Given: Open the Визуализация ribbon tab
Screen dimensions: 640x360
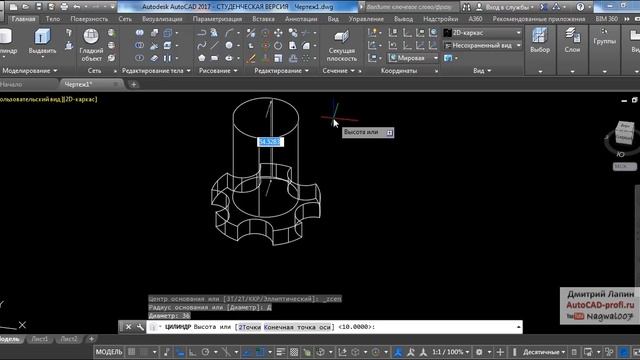Looking at the screenshot, I should coord(162,19).
